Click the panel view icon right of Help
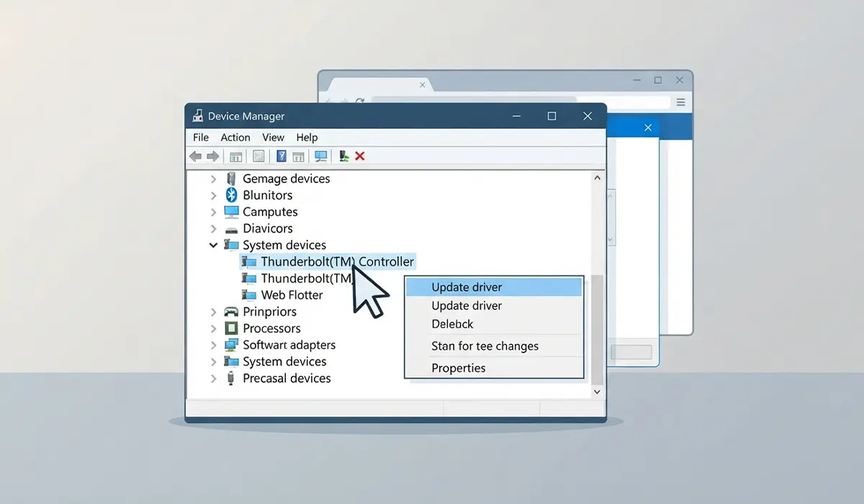This screenshot has width=864, height=504. [299, 156]
